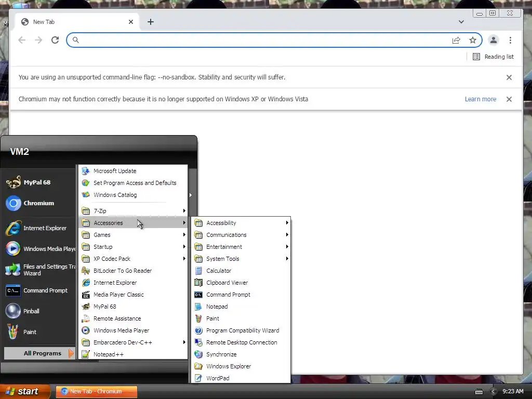532x399 pixels.
Task: Open Calculator from Accessories
Action: tap(241, 271)
